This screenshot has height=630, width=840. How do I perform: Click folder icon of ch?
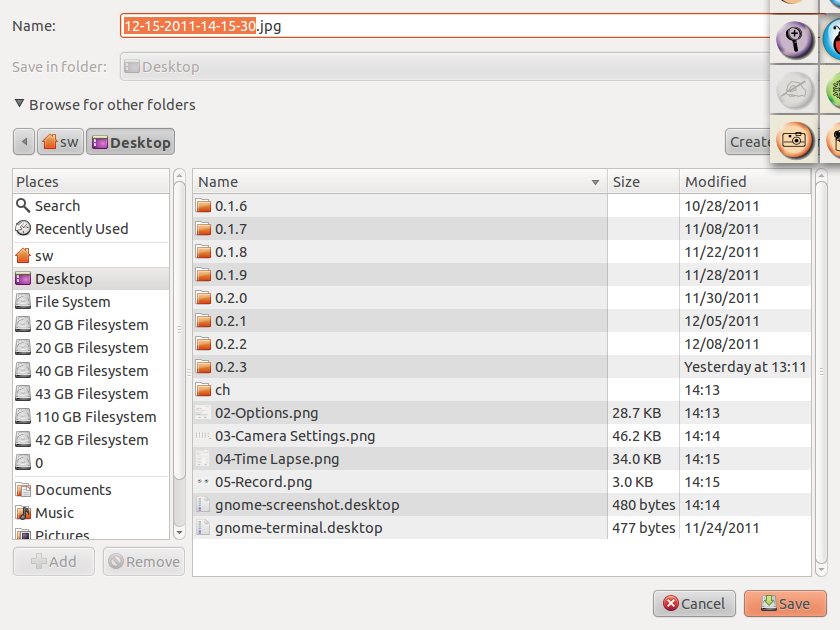(203, 390)
